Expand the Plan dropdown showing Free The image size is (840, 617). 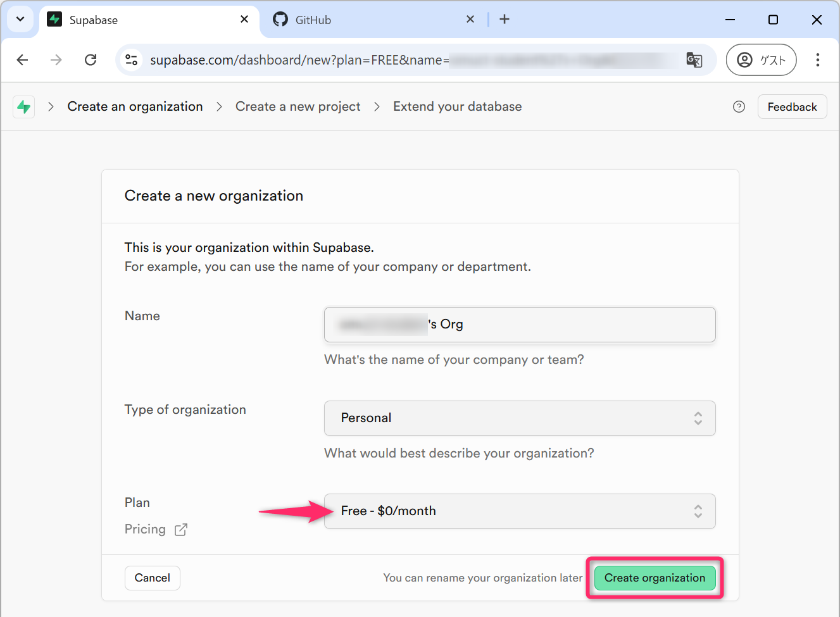(519, 511)
